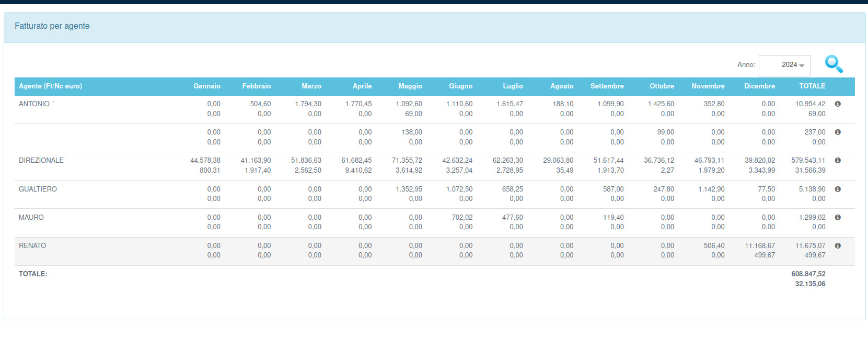Click info icon for GUALTIERO row

tap(838, 189)
